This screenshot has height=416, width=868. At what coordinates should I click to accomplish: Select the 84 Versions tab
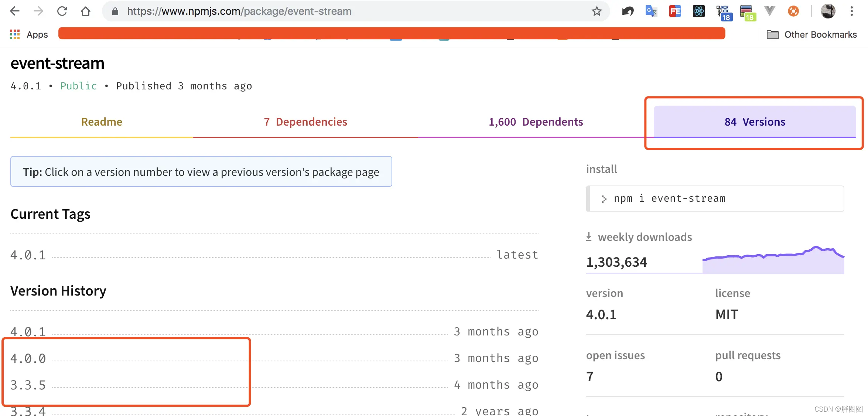tap(755, 122)
